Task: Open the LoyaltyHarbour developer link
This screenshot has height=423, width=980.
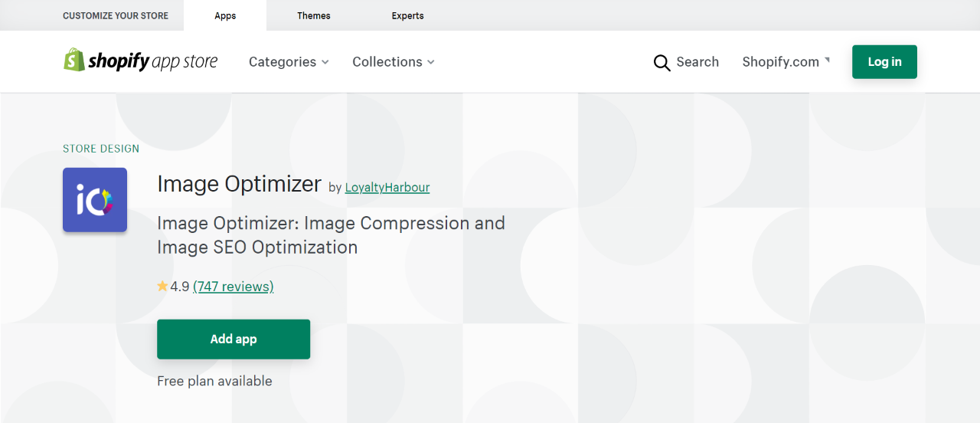Action: click(387, 187)
